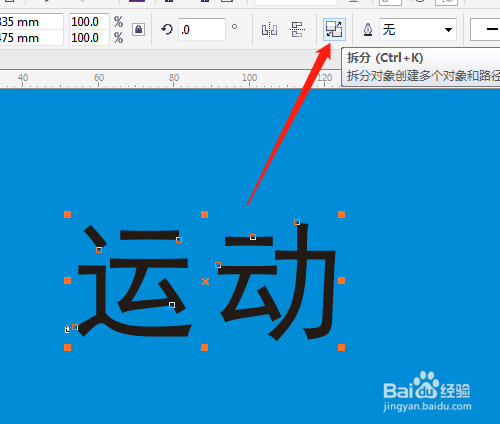The image size is (500, 424).
Task: Click the rotation angle field showing .0
Action: pyautogui.click(x=202, y=30)
